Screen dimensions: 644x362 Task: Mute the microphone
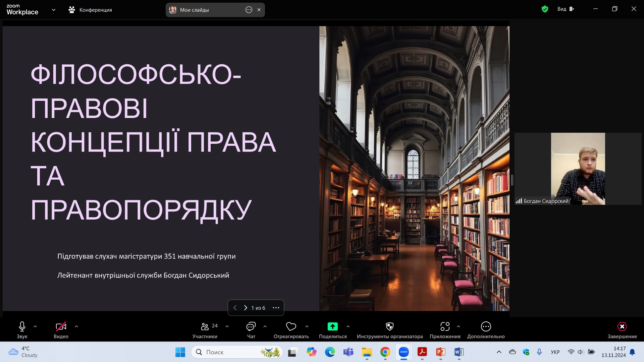22,326
